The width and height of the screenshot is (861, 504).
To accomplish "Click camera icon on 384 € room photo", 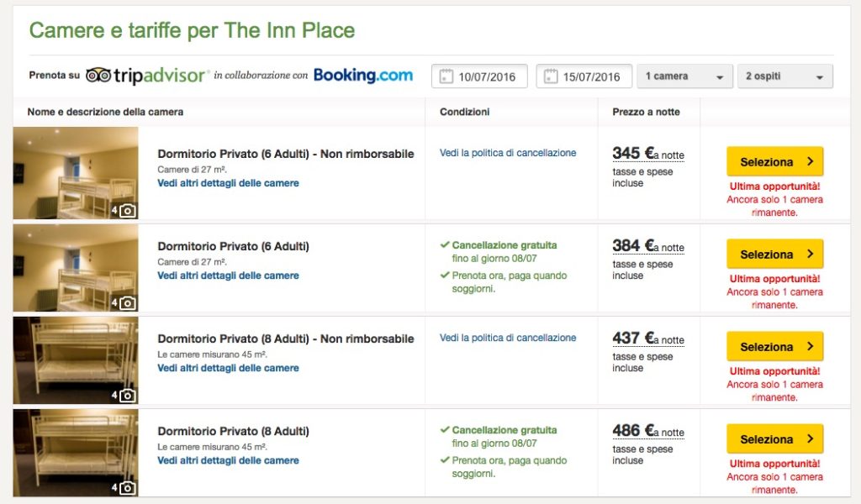I will tap(127, 302).
